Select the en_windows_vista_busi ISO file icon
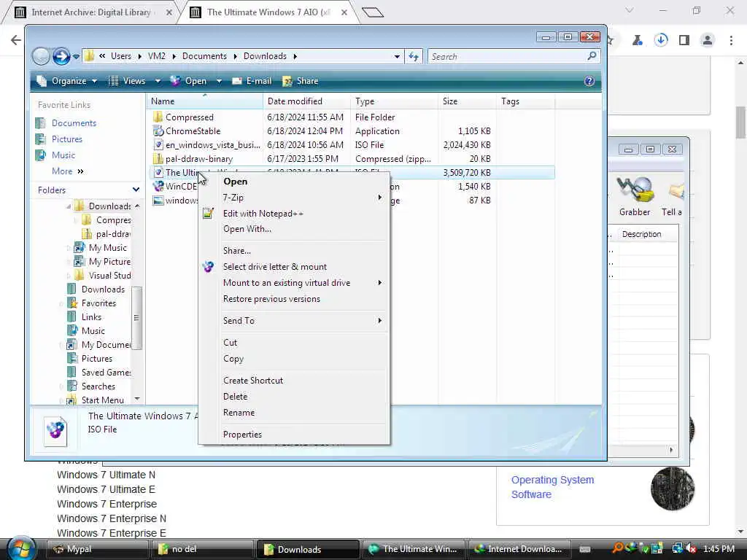This screenshot has height=560, width=747. pos(158,144)
